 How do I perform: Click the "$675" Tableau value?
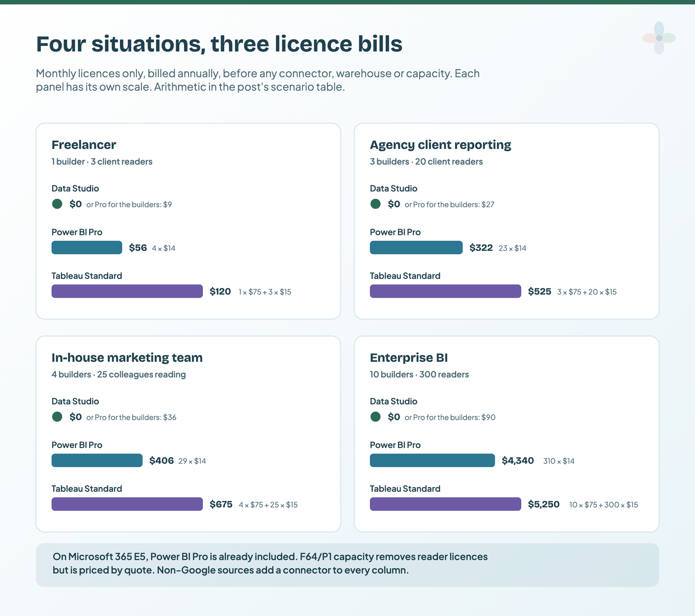click(x=221, y=504)
